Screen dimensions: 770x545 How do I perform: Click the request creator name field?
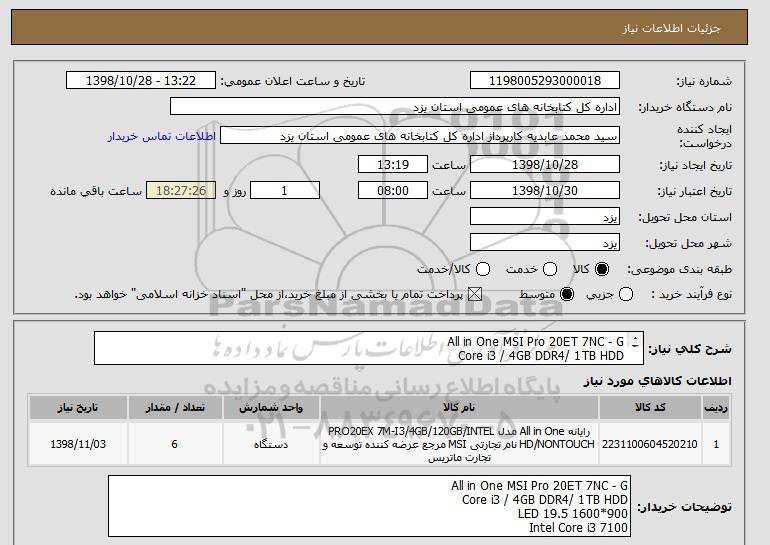[x=420, y=136]
